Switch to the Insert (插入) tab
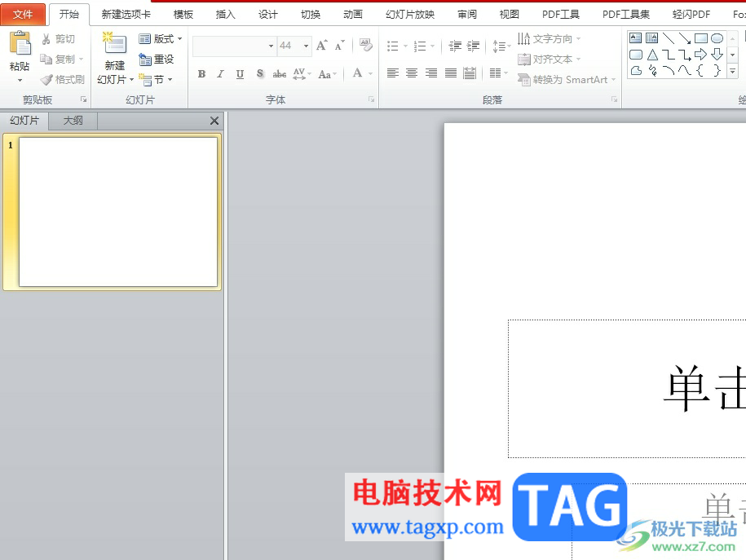 [x=226, y=15]
